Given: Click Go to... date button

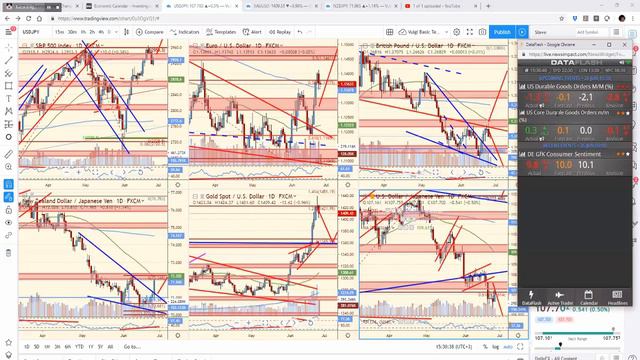Looking at the screenshot, I should tap(132, 347).
